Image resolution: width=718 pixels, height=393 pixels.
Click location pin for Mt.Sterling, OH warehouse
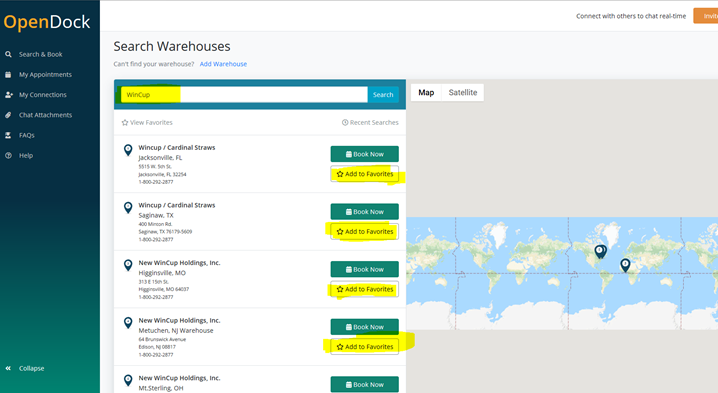128,380
